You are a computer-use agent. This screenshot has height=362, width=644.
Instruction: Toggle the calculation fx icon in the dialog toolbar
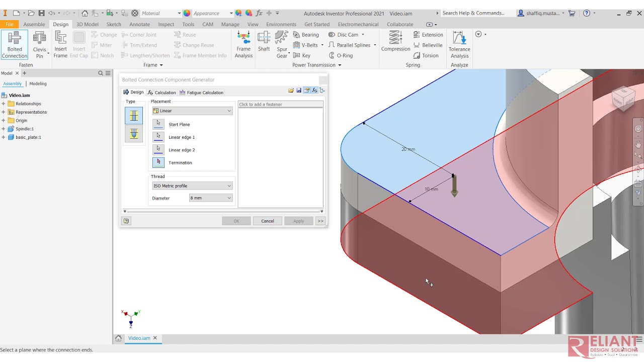(x=314, y=90)
